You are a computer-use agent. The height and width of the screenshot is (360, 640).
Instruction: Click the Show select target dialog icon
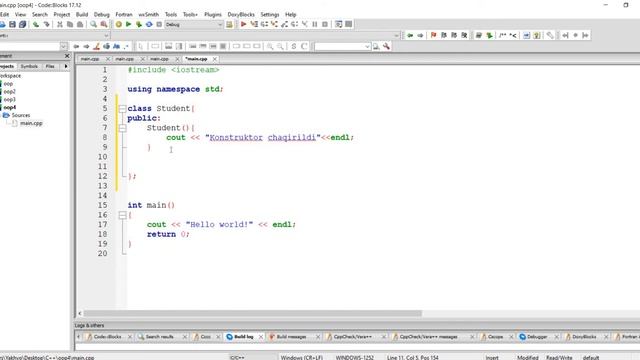(x=229, y=24)
